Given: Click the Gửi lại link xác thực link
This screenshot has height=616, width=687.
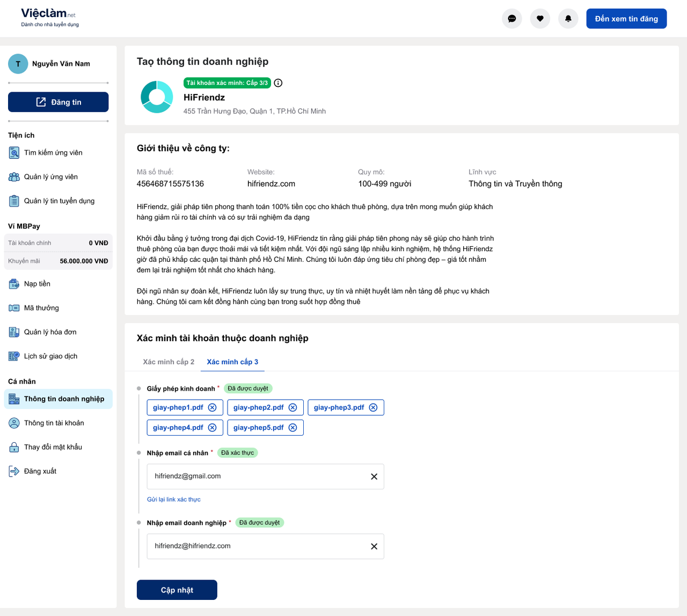Looking at the screenshot, I should (174, 500).
